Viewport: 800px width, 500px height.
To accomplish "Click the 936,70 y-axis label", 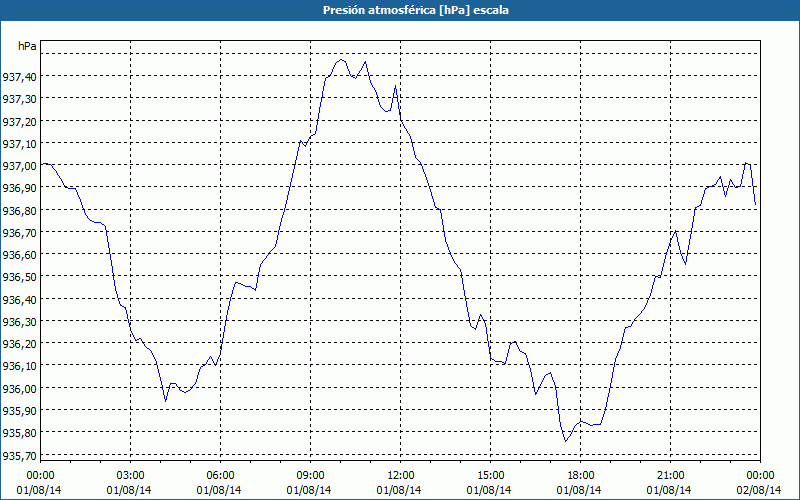I will pos(19,233).
